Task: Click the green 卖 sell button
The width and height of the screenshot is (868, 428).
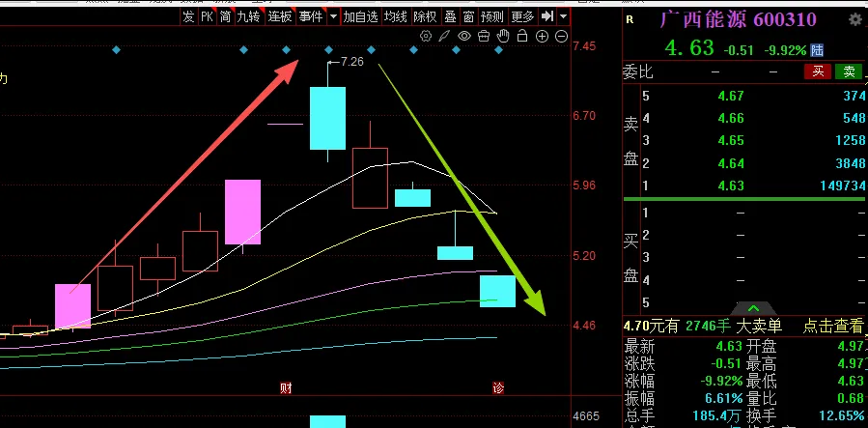Action: pyautogui.click(x=849, y=71)
